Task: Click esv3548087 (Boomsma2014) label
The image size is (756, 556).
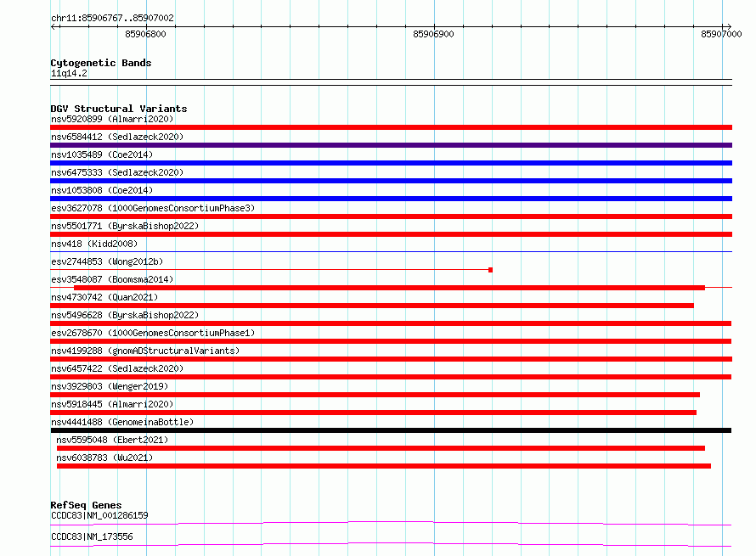Action: [x=112, y=279]
